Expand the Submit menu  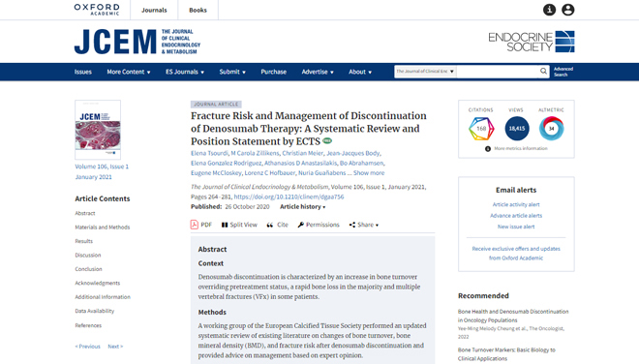tap(232, 72)
